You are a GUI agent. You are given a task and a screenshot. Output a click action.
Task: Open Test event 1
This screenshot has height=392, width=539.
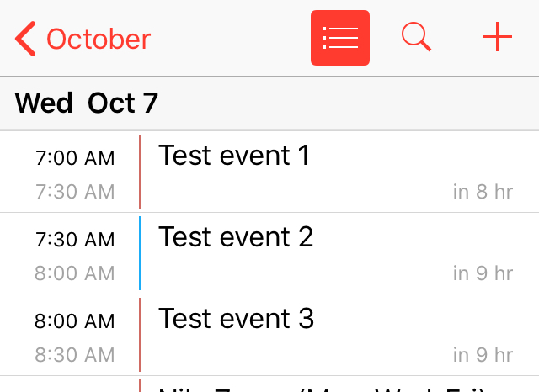tap(234, 156)
